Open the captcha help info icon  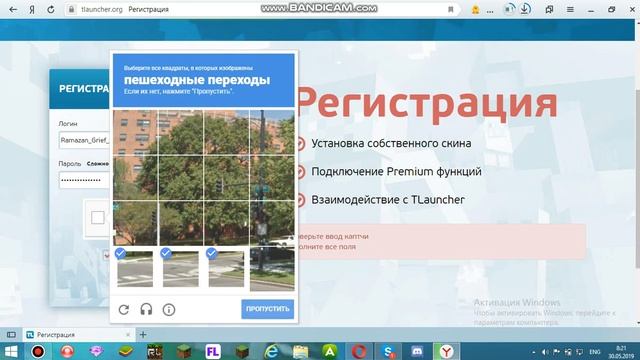pos(169,309)
